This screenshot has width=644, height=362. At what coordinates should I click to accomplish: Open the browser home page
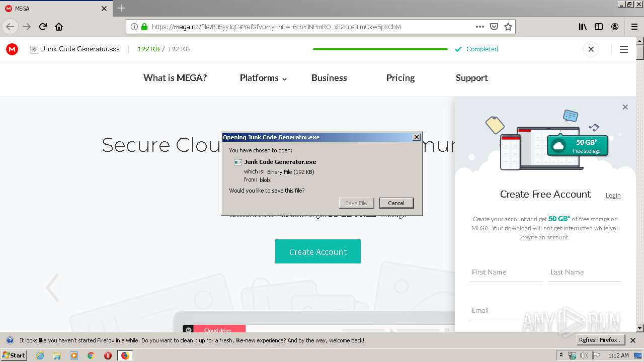coord(59,27)
